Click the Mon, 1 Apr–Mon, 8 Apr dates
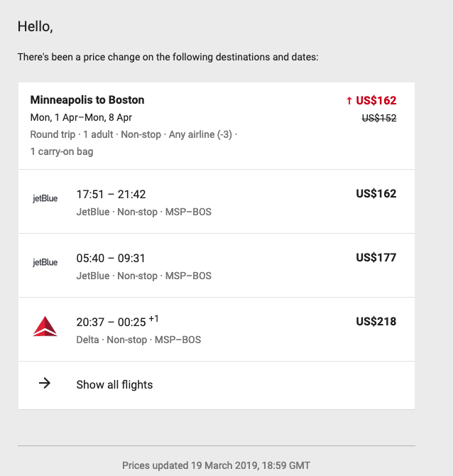Viewport: 453px width, 476px height. click(81, 117)
